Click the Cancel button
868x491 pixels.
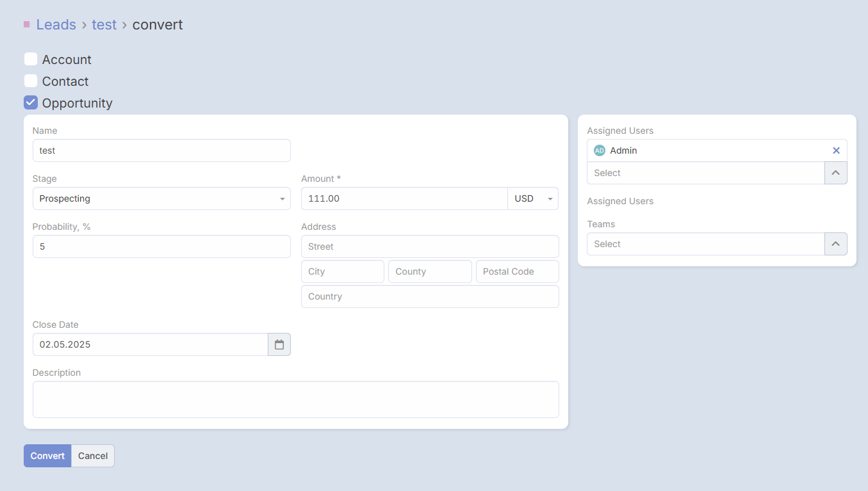pyautogui.click(x=93, y=456)
